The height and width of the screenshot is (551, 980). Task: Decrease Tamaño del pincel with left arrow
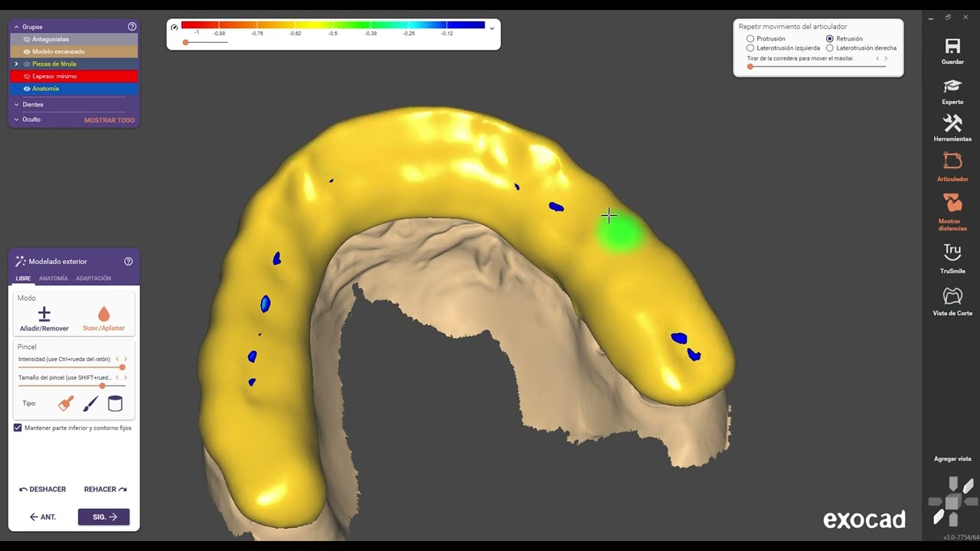click(117, 377)
